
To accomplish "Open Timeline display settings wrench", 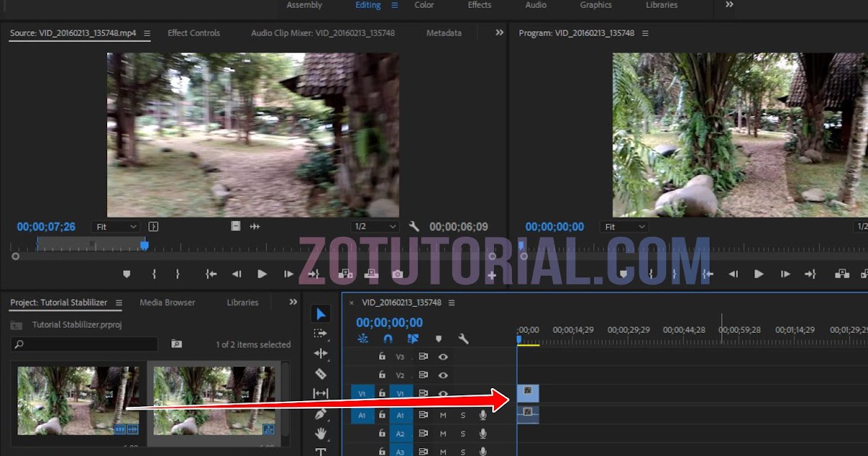I will pos(463,338).
